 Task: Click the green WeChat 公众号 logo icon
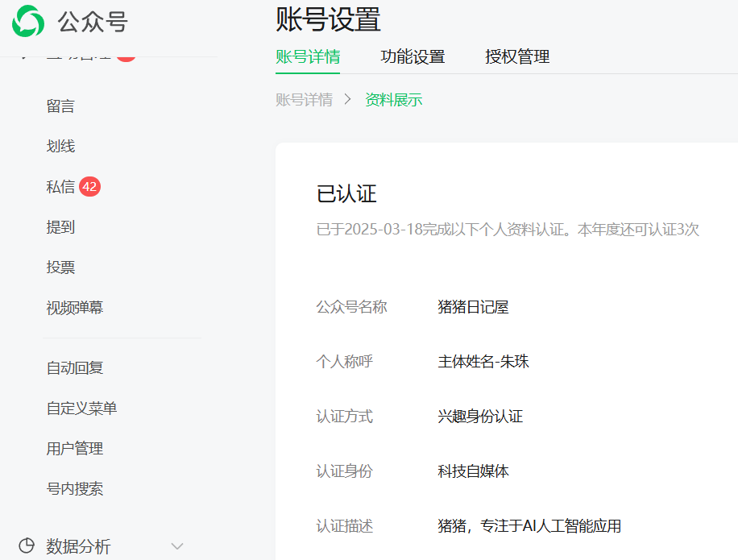(28, 21)
